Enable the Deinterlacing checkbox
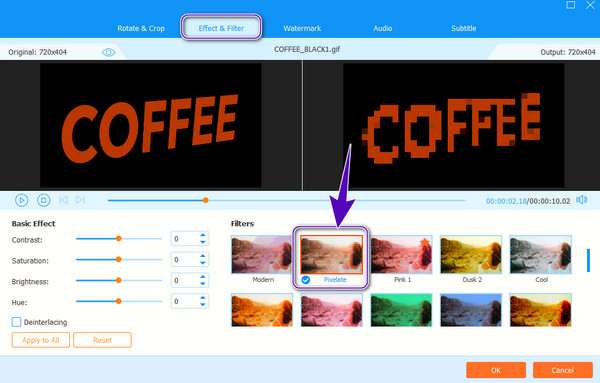This screenshot has height=383, width=600. (x=16, y=322)
